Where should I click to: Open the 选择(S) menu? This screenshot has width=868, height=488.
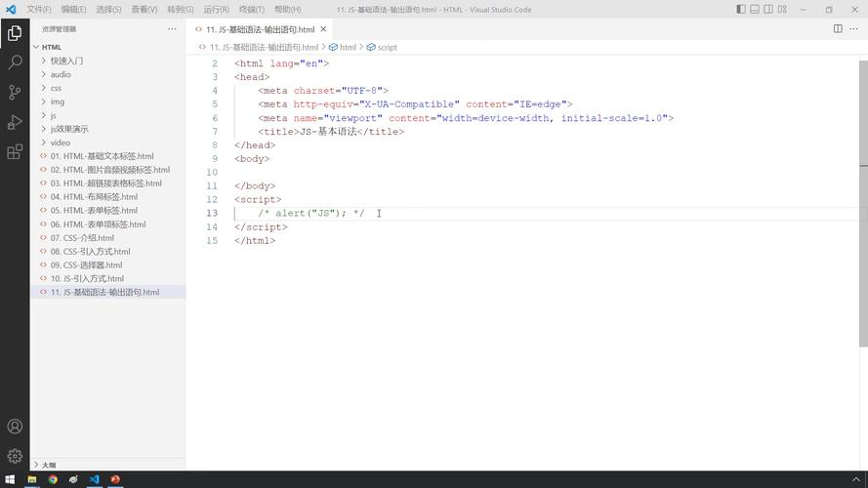coord(108,10)
